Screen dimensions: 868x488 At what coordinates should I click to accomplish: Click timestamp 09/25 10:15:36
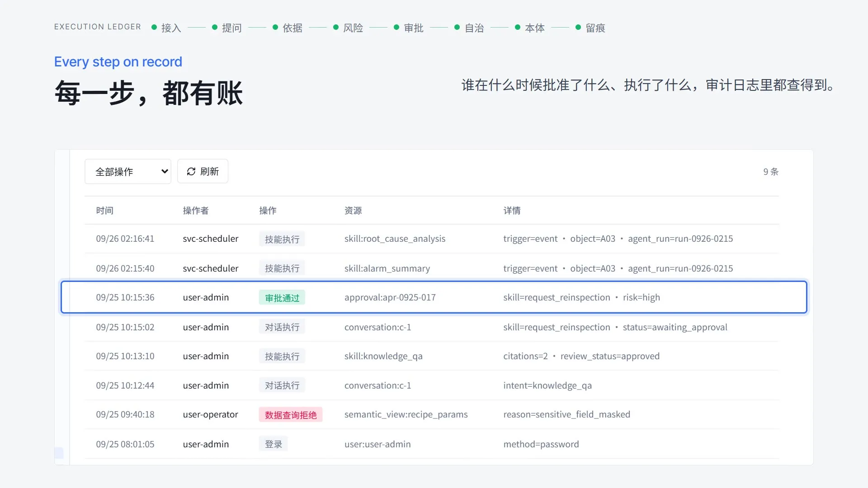(125, 297)
